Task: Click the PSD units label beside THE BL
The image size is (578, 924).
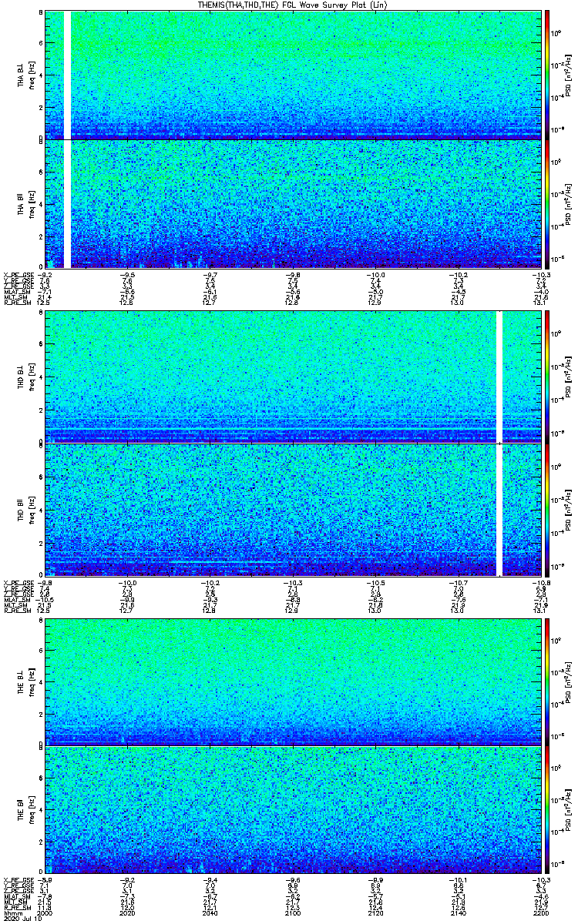Action: (569, 681)
